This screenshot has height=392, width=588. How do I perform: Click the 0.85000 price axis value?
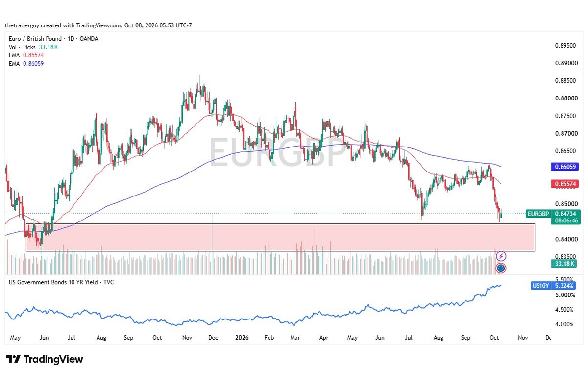tap(565, 204)
